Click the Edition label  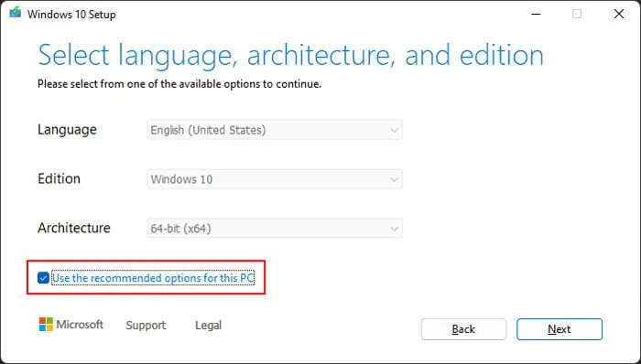tap(59, 178)
